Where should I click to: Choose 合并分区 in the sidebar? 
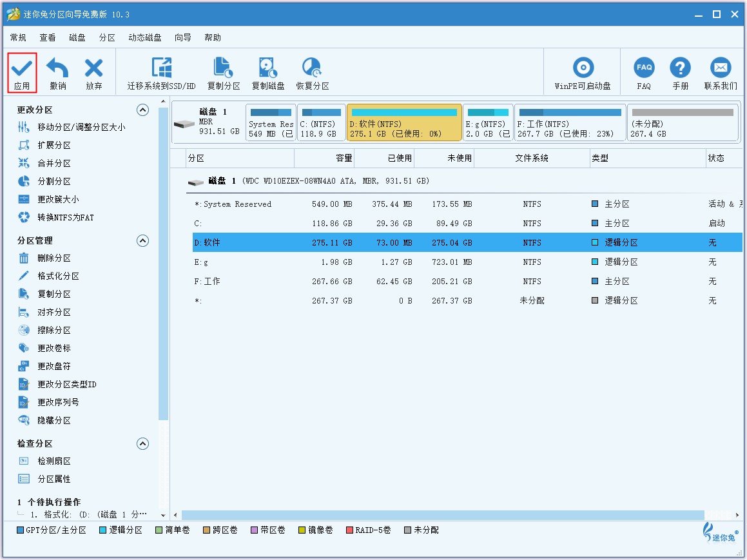54,163
